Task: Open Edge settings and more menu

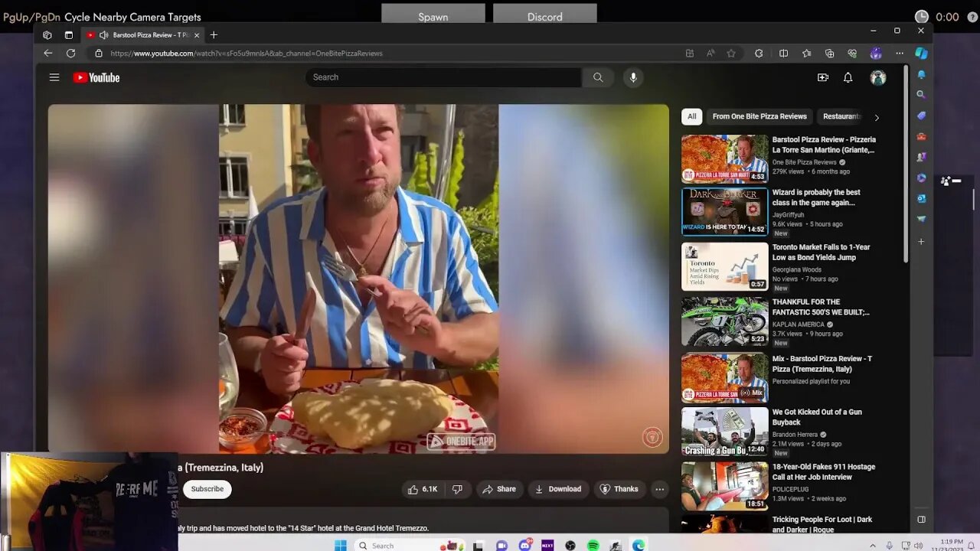Action: click(x=900, y=54)
